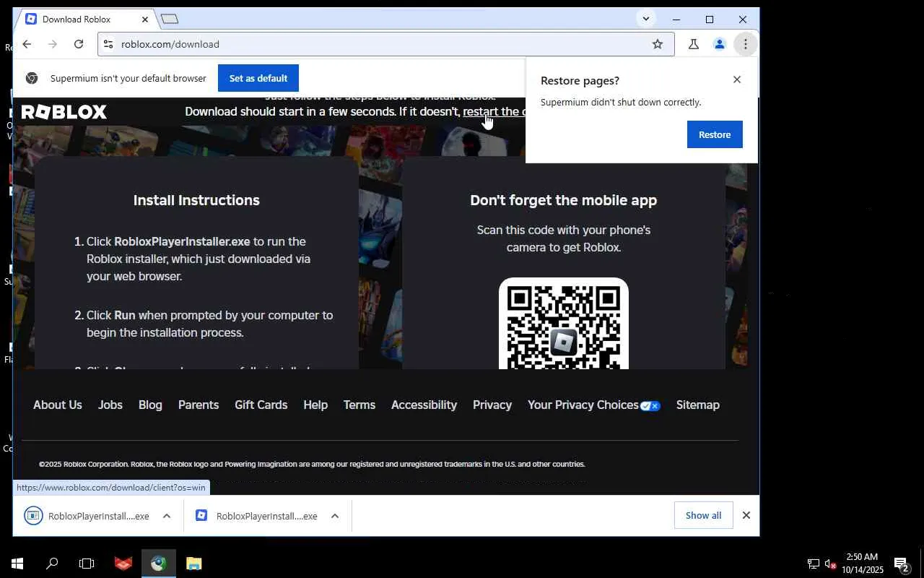This screenshot has height=578, width=924.
Task: Click the Supermium logo in the infobar
Action: (32, 78)
